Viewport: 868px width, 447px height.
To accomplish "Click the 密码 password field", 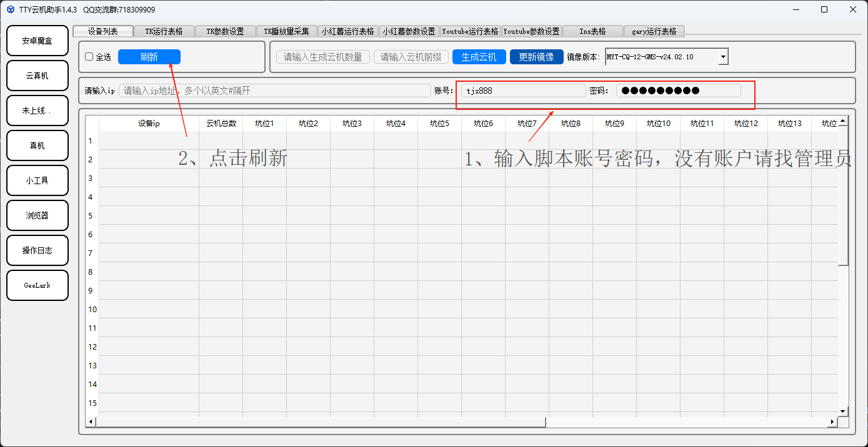I will click(x=678, y=91).
